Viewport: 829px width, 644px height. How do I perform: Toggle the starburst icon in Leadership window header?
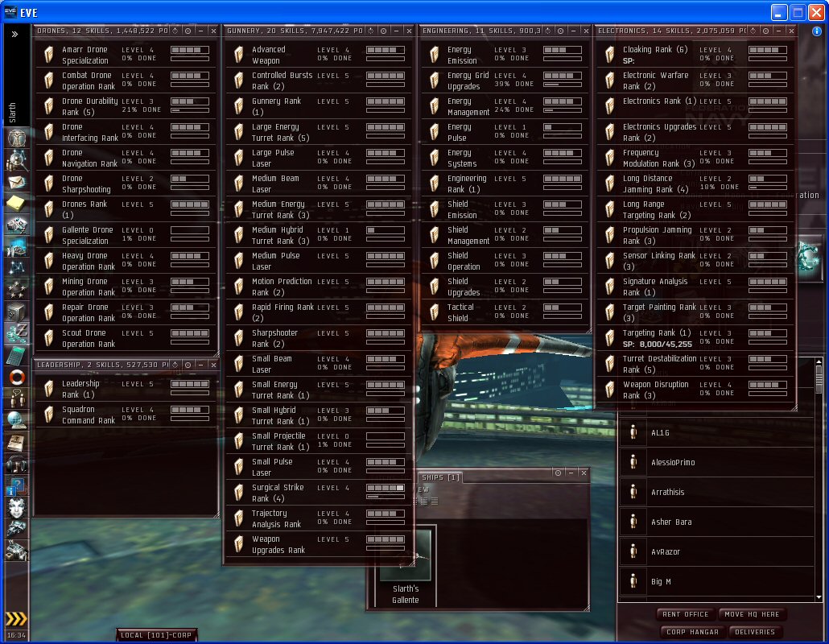coord(175,365)
